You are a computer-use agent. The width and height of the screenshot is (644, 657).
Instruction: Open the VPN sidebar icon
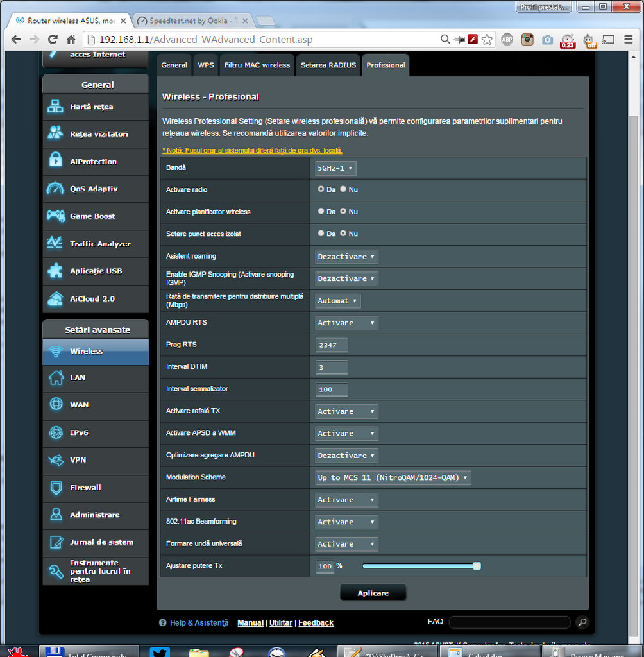(x=56, y=460)
